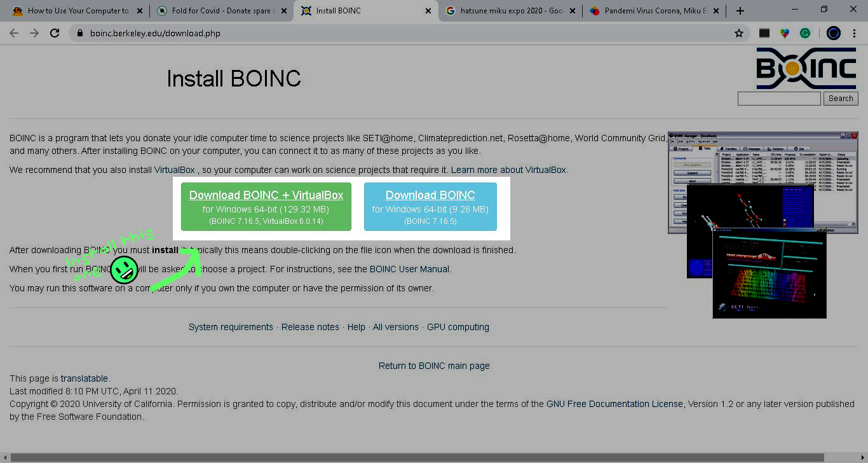Click the Help link

click(x=356, y=327)
